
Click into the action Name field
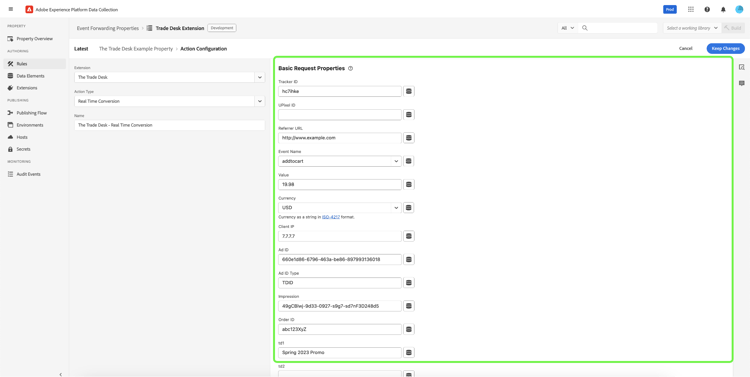pyautogui.click(x=169, y=125)
